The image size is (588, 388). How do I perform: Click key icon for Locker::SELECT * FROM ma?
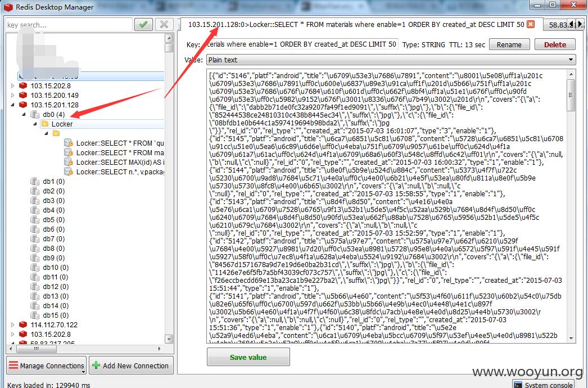(68, 153)
